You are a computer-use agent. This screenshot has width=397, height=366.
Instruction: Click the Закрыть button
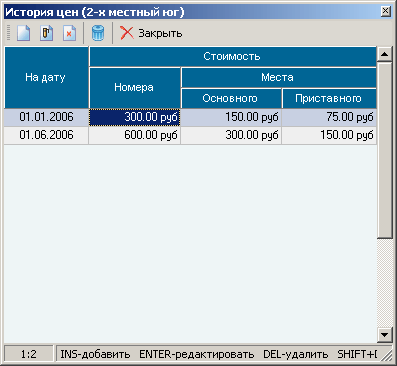click(x=151, y=33)
